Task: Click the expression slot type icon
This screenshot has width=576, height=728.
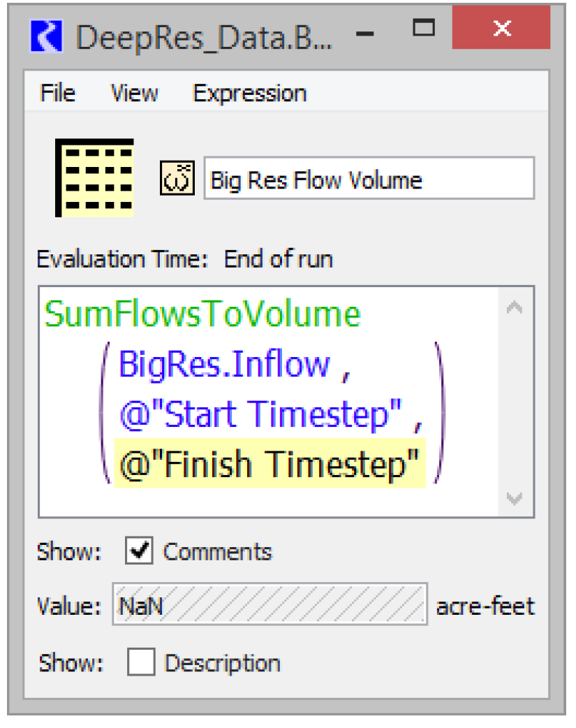Action: click(177, 178)
